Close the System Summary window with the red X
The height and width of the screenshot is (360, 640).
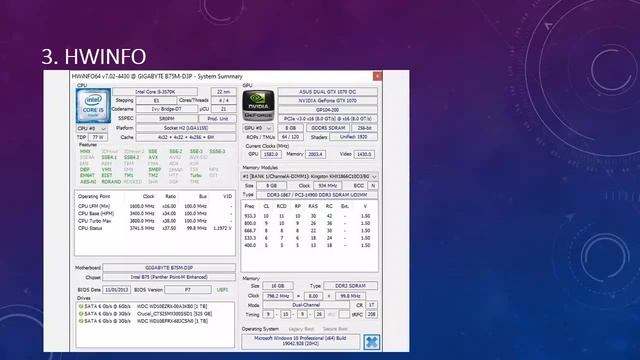377,76
